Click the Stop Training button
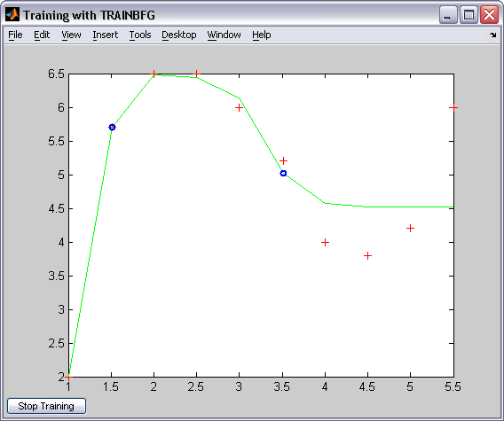Screen dimensions: 504x421 (x=46, y=406)
